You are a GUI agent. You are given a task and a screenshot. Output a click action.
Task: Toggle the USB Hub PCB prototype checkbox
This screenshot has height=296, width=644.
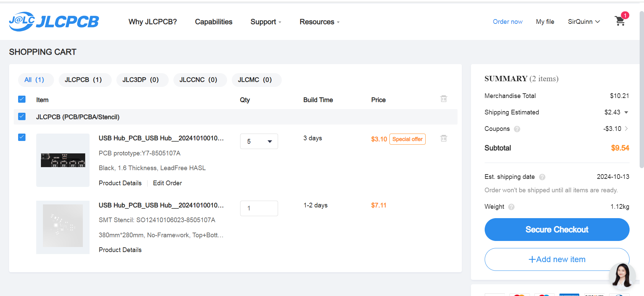[22, 137]
